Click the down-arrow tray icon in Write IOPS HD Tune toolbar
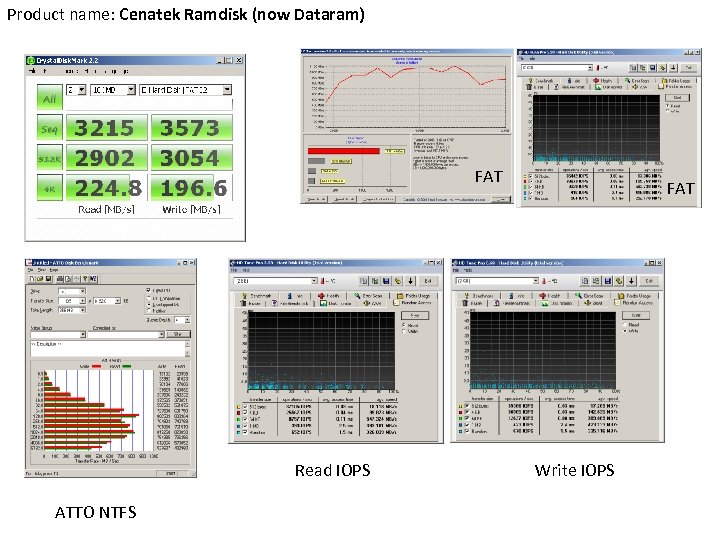Viewport: 720px width, 540px height. [x=631, y=281]
